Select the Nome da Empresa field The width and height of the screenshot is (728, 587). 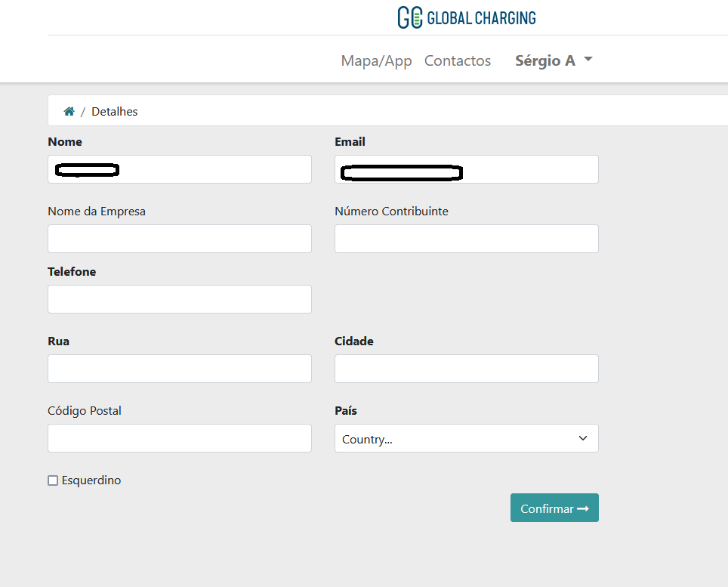point(179,239)
